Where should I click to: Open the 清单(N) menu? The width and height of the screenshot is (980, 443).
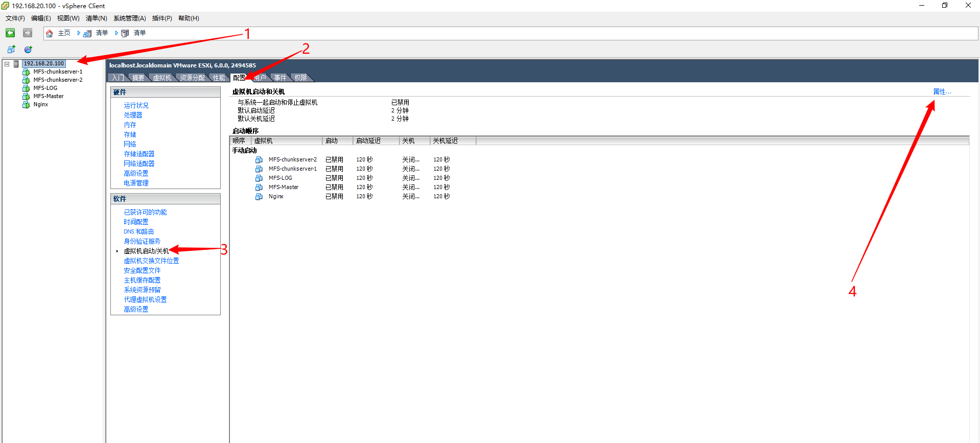click(96, 18)
